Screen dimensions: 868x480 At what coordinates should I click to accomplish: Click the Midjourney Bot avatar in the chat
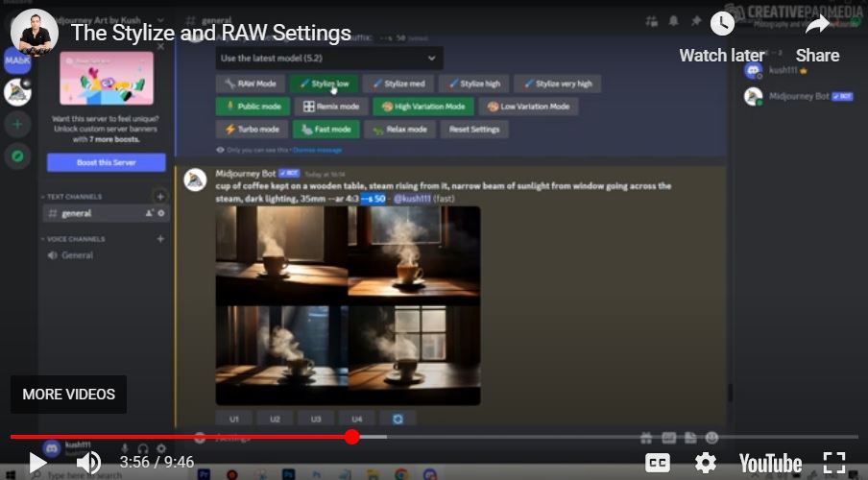click(x=195, y=180)
